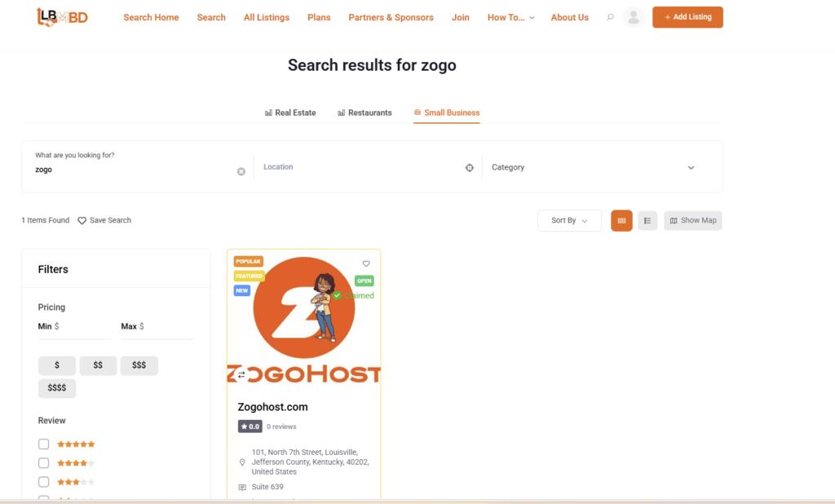Open Partners & Sponsors page

pyautogui.click(x=391, y=18)
